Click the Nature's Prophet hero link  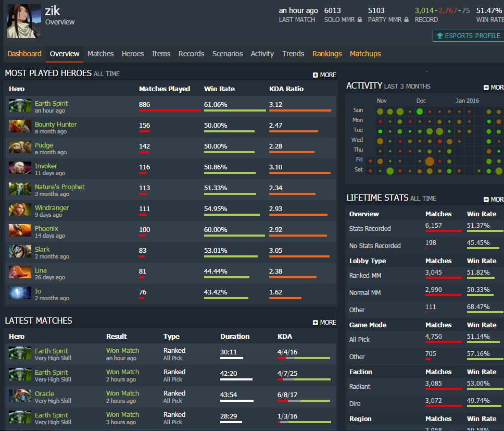[59, 187]
